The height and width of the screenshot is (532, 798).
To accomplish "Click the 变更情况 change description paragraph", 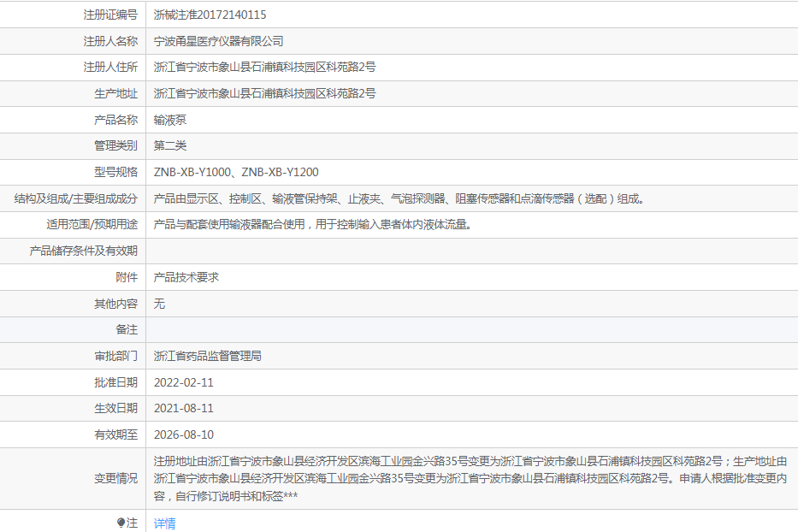I will (x=470, y=479).
